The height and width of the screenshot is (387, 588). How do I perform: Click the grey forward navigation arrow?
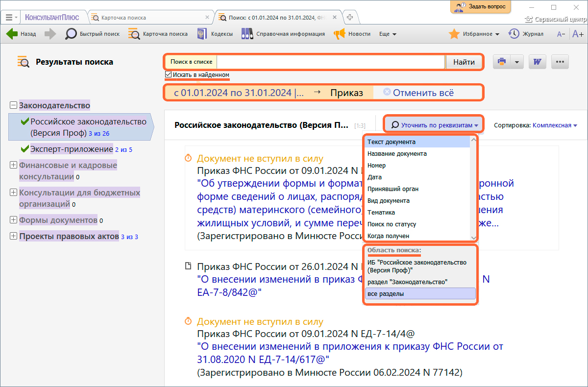[50, 34]
